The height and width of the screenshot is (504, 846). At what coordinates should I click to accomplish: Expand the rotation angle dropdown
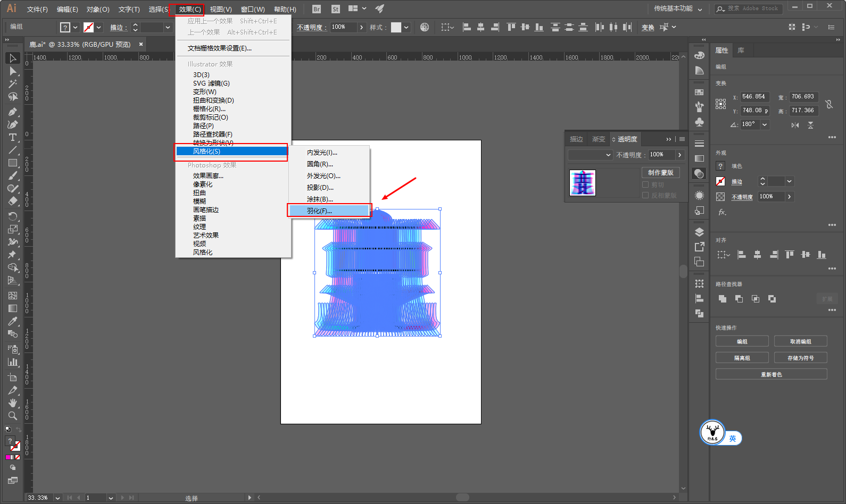(x=765, y=124)
